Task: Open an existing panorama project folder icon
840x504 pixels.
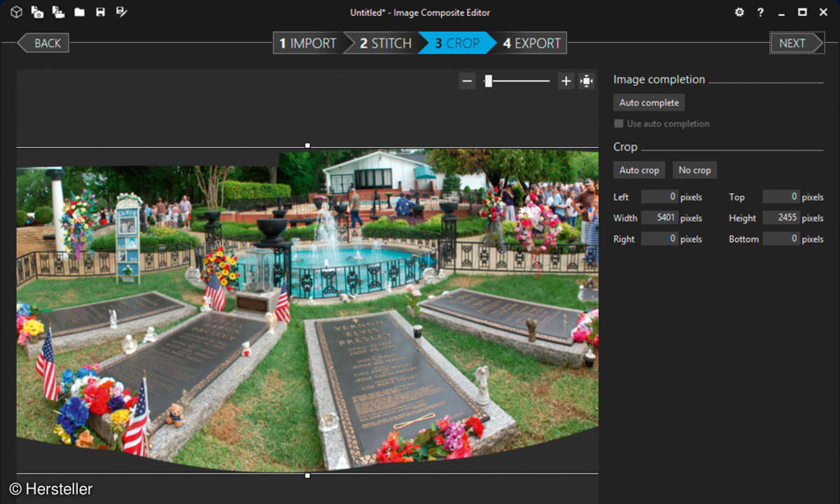Action: 80,13
